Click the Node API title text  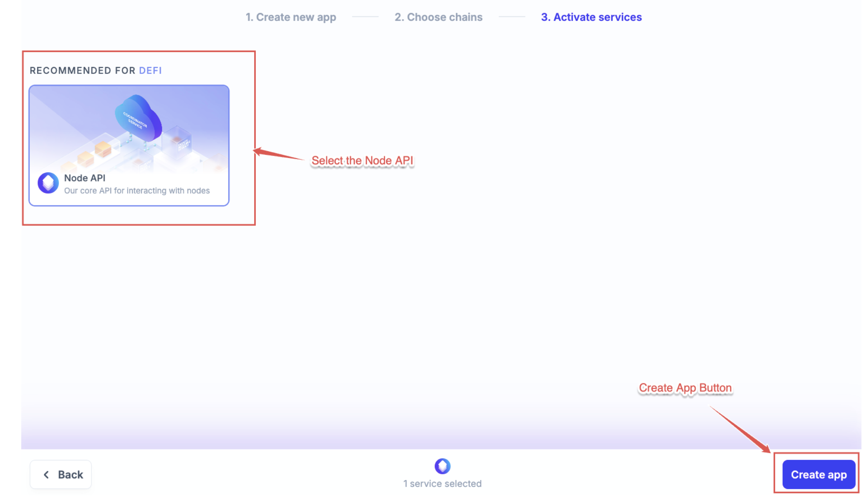pyautogui.click(x=85, y=178)
